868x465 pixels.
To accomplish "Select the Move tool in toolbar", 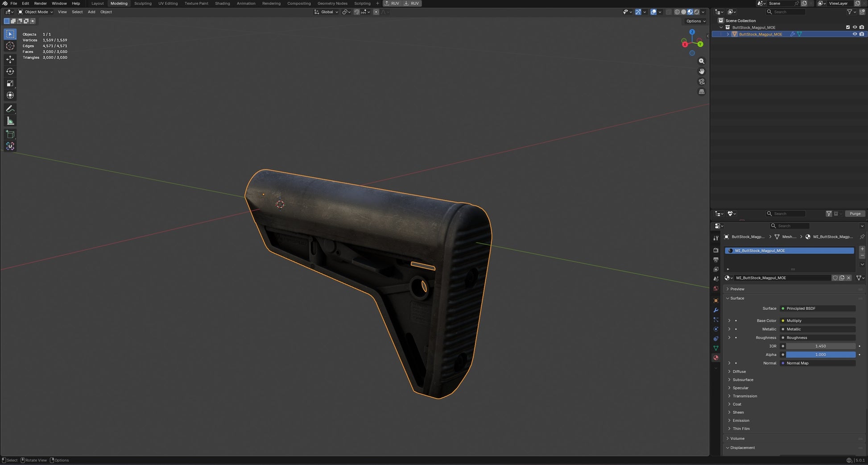I will coord(10,59).
